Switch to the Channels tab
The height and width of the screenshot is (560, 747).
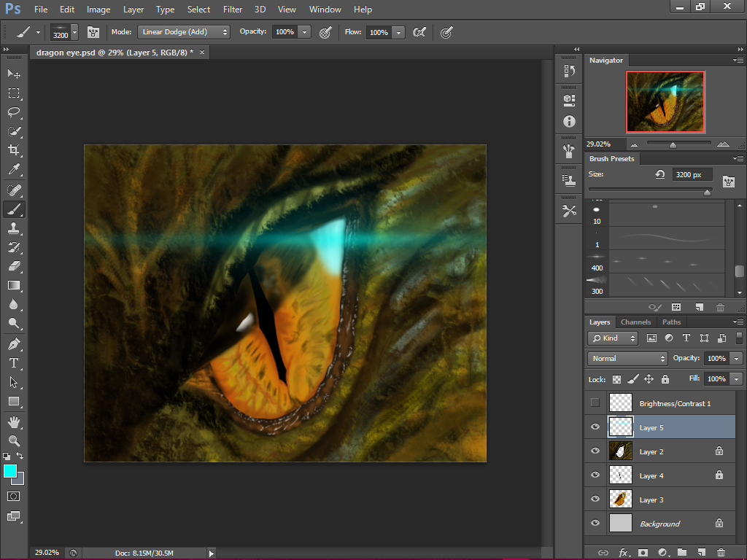tap(635, 322)
